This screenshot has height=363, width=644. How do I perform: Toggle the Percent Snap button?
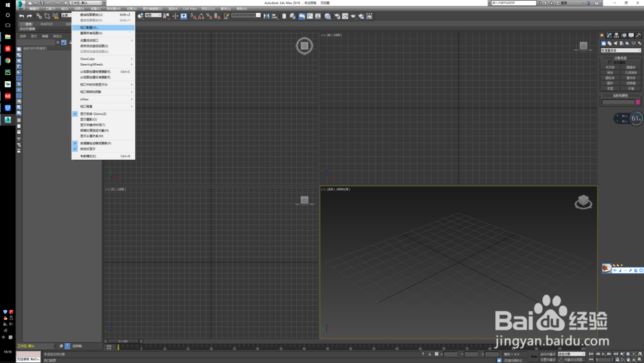[209, 16]
